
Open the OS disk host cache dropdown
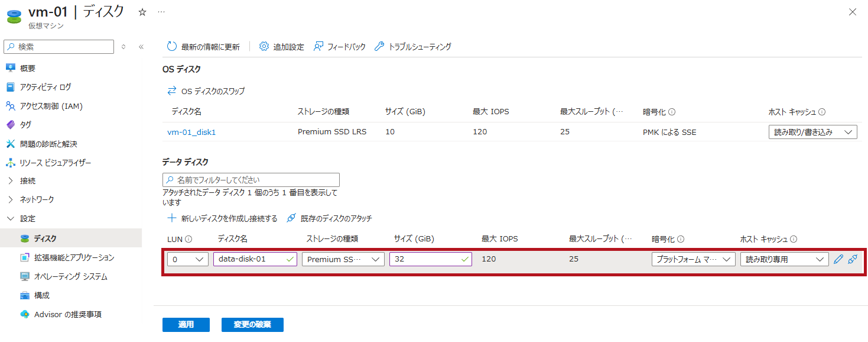812,132
